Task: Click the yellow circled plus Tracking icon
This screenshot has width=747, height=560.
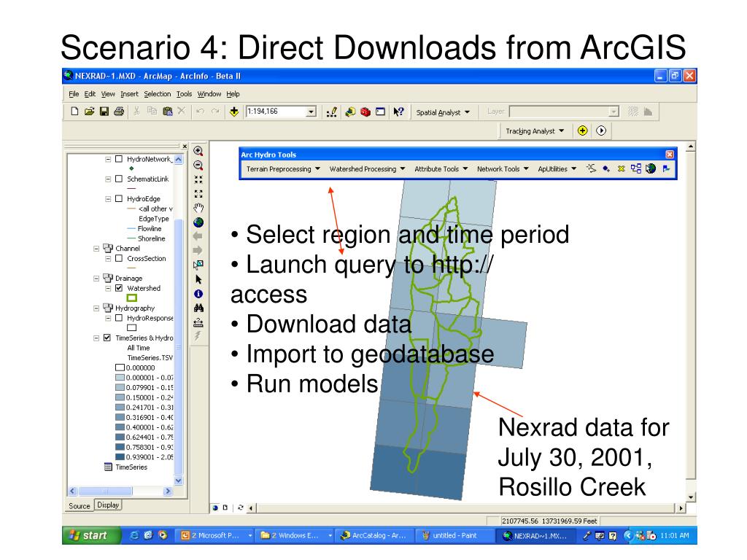Action: (582, 131)
